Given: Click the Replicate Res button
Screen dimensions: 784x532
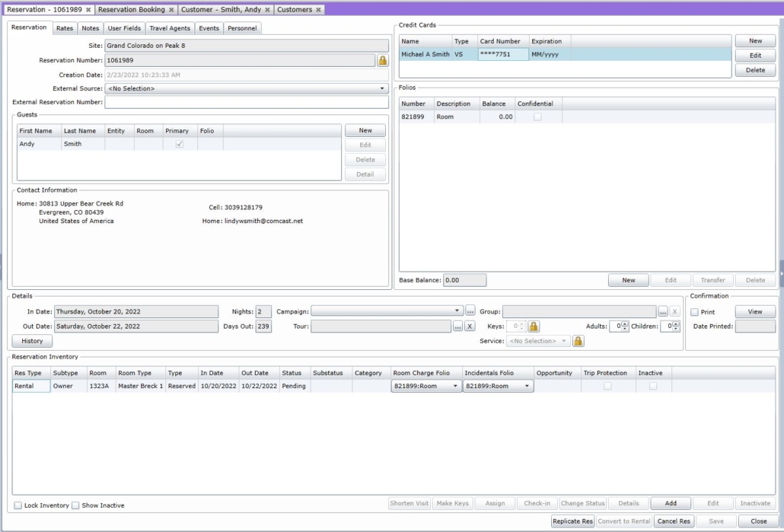Looking at the screenshot, I should point(572,521).
